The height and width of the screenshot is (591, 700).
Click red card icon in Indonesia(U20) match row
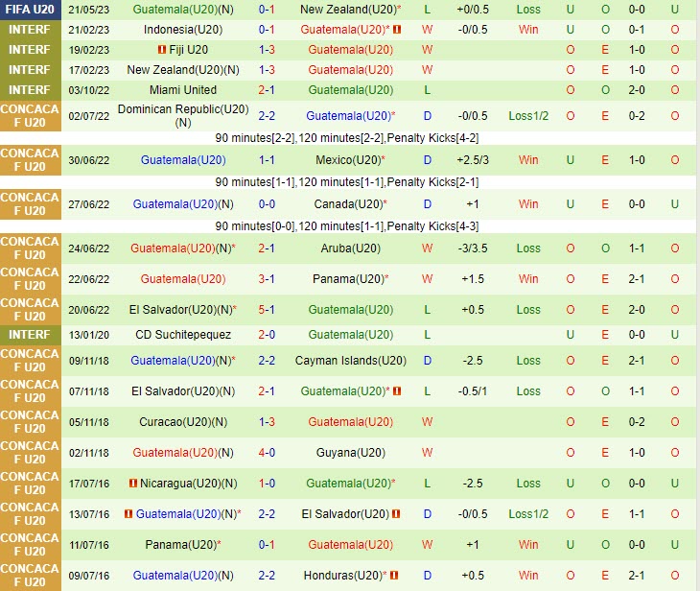[x=396, y=30]
